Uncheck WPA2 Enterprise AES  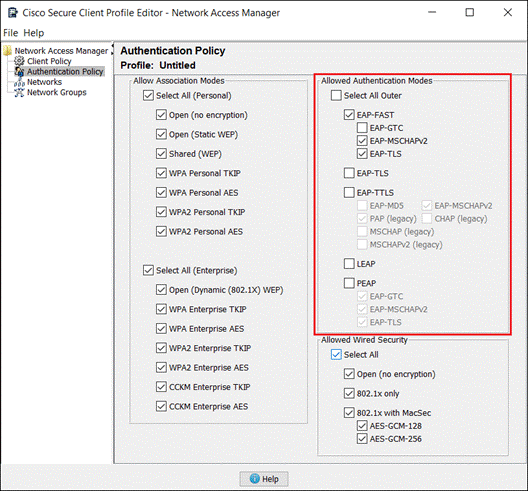(161, 367)
